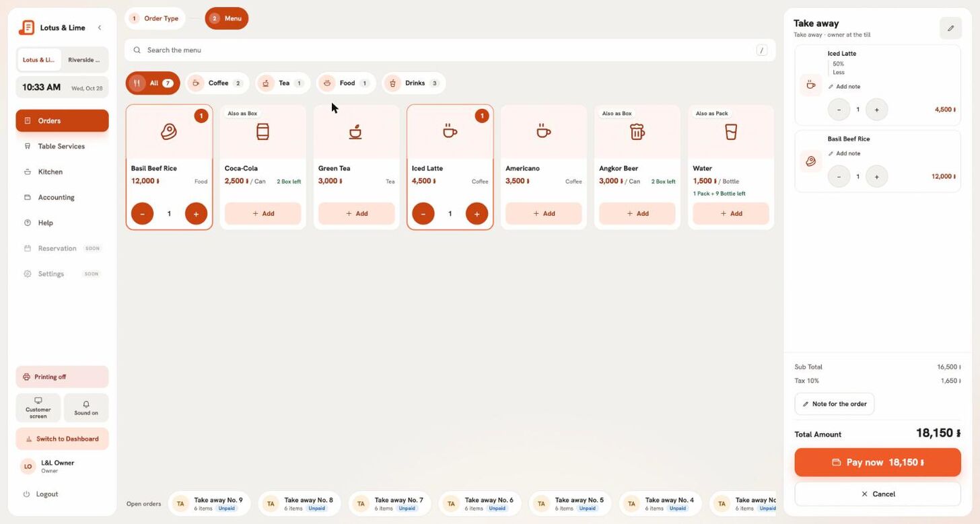Viewport: 980px width, 524px height.
Task: Decrease Basil Beef Rice quantity in the cart
Action: click(839, 176)
